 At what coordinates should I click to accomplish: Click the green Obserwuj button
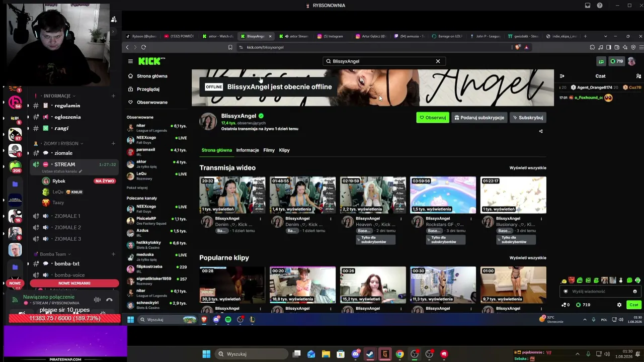pos(433,118)
